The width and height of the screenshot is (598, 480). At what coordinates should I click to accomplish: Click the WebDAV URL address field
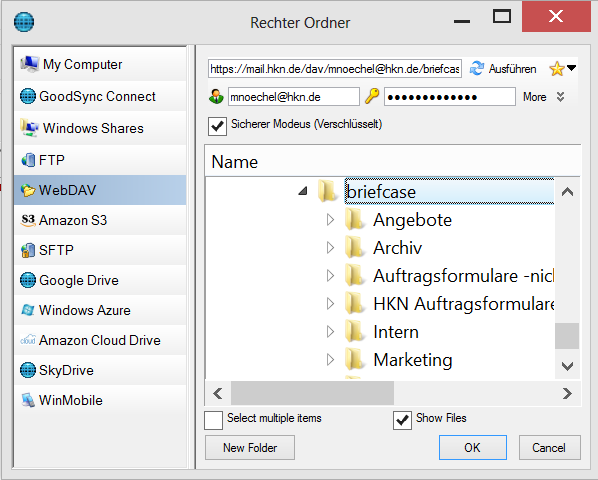335,69
